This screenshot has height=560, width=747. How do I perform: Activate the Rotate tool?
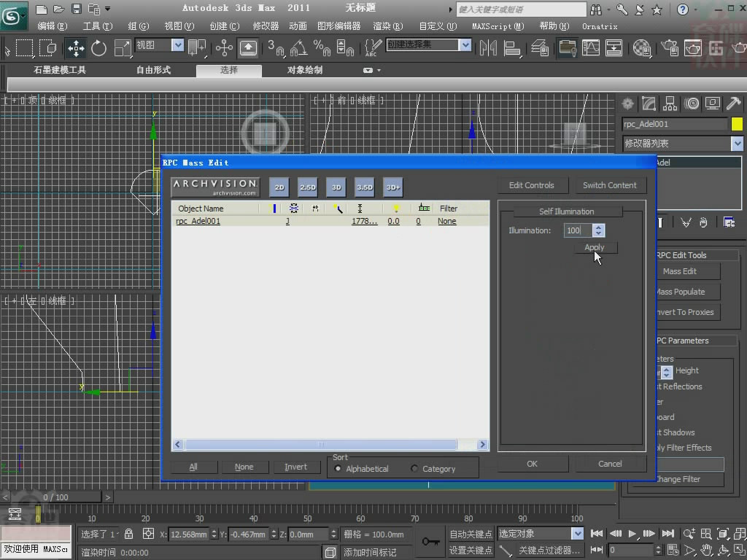click(98, 48)
